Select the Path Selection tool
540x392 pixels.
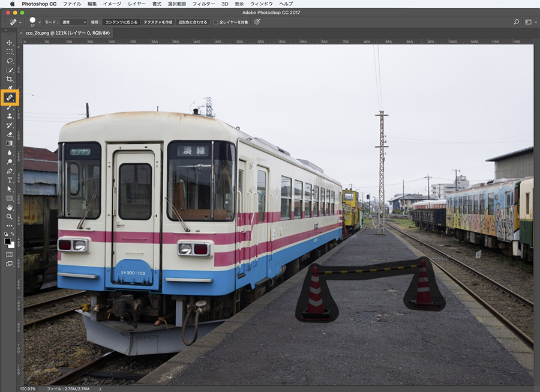pyautogui.click(x=9, y=189)
